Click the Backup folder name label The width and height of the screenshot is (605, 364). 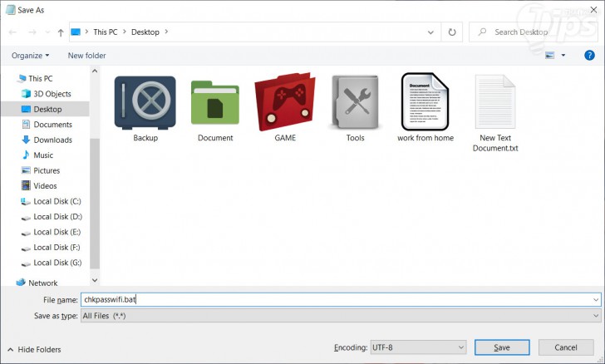(145, 138)
